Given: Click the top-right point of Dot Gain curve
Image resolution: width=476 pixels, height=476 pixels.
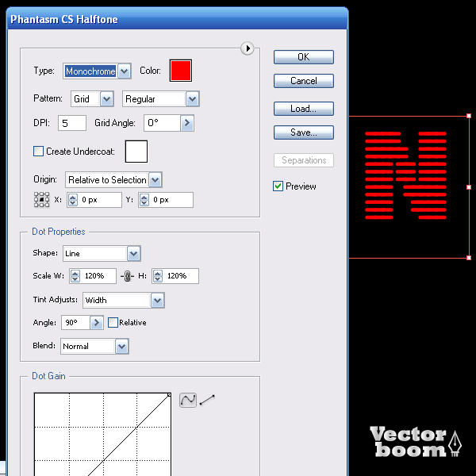Looking at the screenshot, I should 169,394.
